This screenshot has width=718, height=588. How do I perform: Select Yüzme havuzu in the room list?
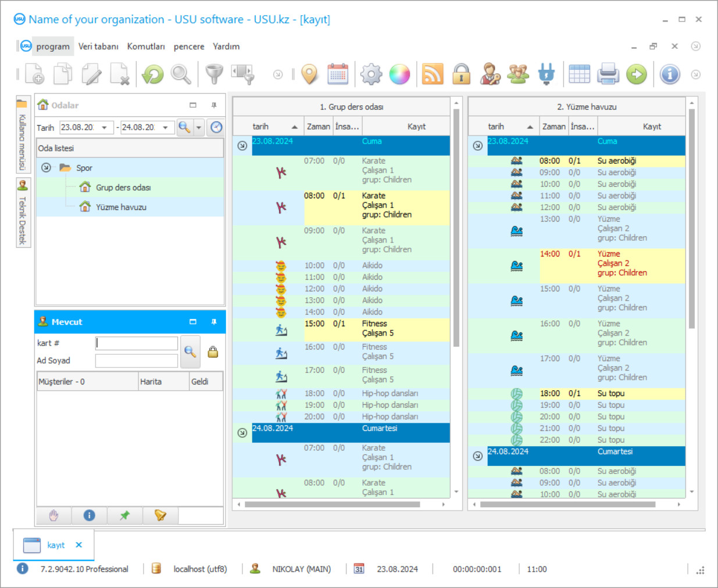tap(121, 207)
